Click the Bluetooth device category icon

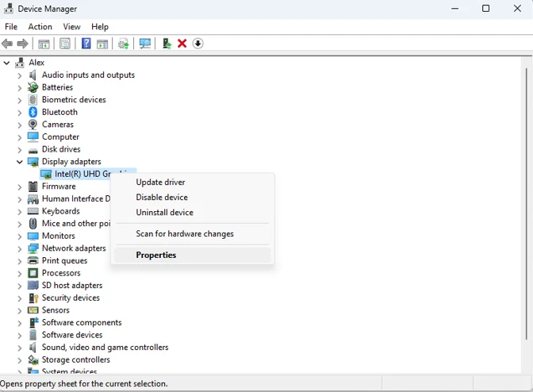(33, 112)
